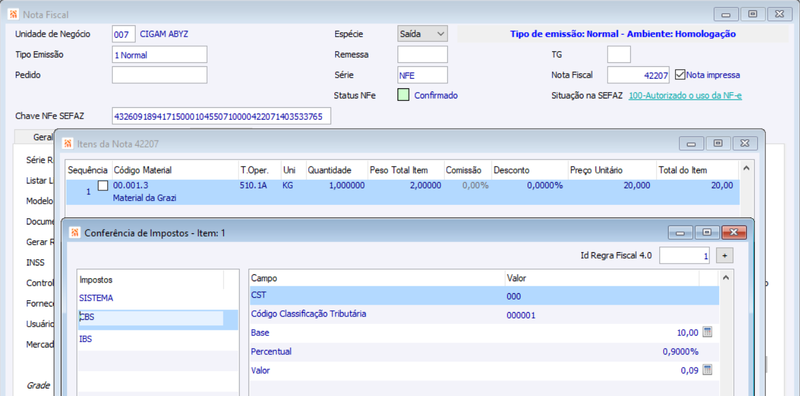Screen dimensions: 800x396
Task: Close the Itens da Nota 42207 window
Action: 745,143
